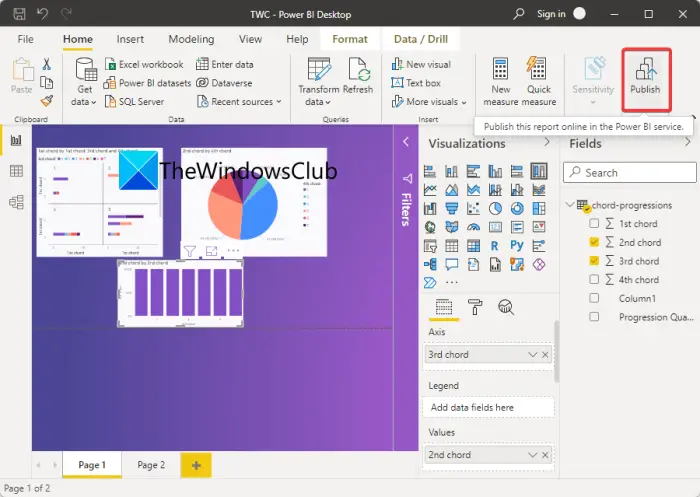
Task: Select the Q&A speech bubble visual
Action: click(451, 264)
